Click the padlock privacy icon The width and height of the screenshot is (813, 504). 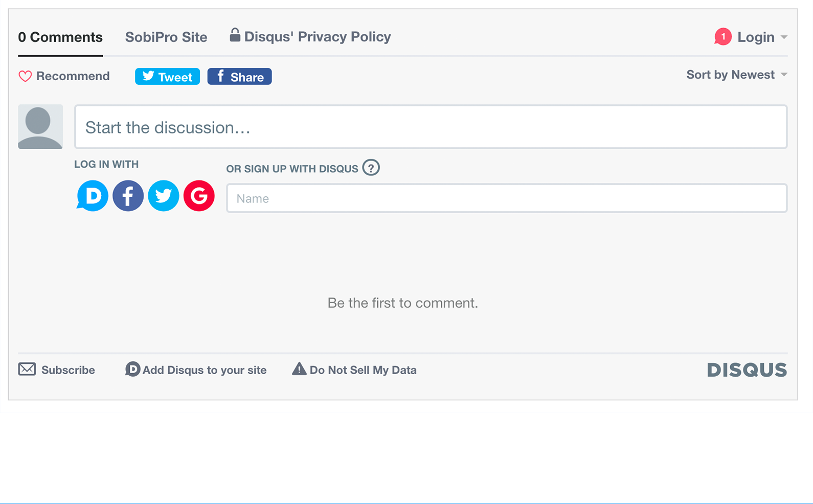click(x=235, y=35)
